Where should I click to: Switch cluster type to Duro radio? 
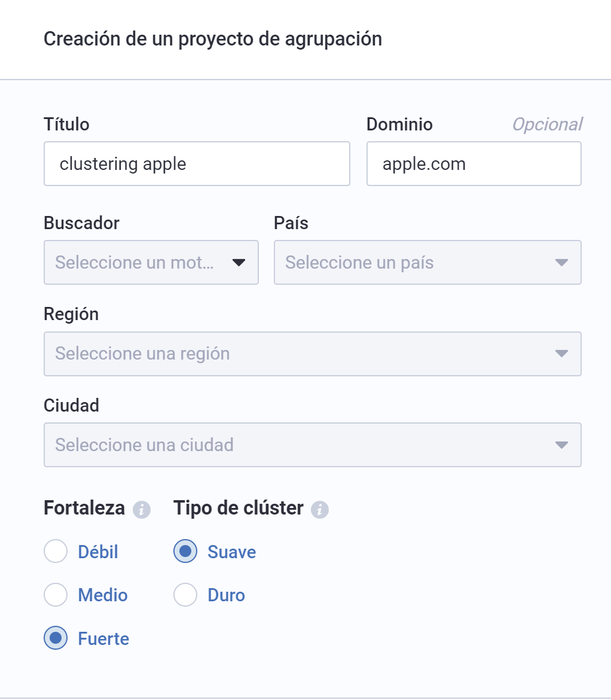[x=185, y=595]
